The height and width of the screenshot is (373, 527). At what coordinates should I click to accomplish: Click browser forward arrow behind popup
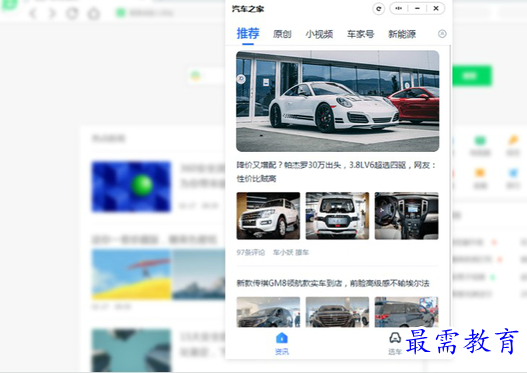pos(52,13)
